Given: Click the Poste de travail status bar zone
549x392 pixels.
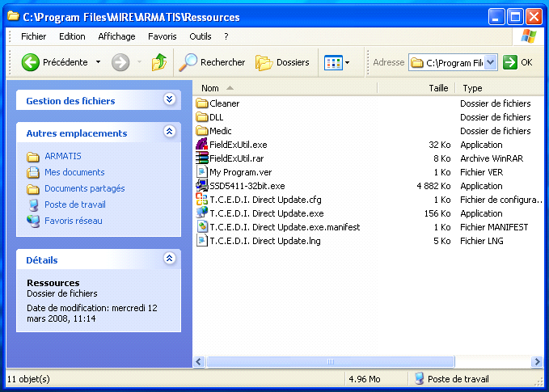Looking at the screenshot, I should [x=452, y=379].
